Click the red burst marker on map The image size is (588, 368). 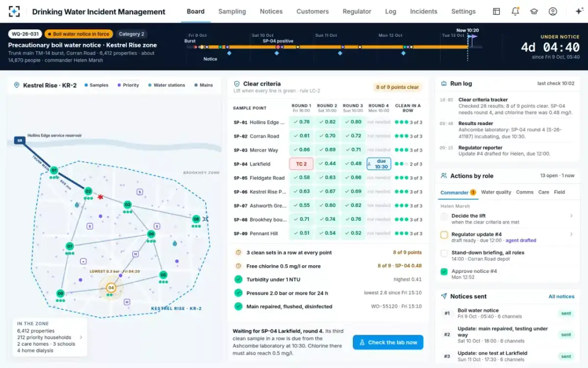100,197
